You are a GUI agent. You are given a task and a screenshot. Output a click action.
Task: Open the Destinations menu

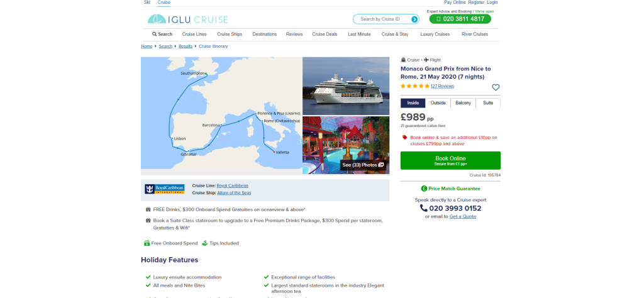point(265,34)
